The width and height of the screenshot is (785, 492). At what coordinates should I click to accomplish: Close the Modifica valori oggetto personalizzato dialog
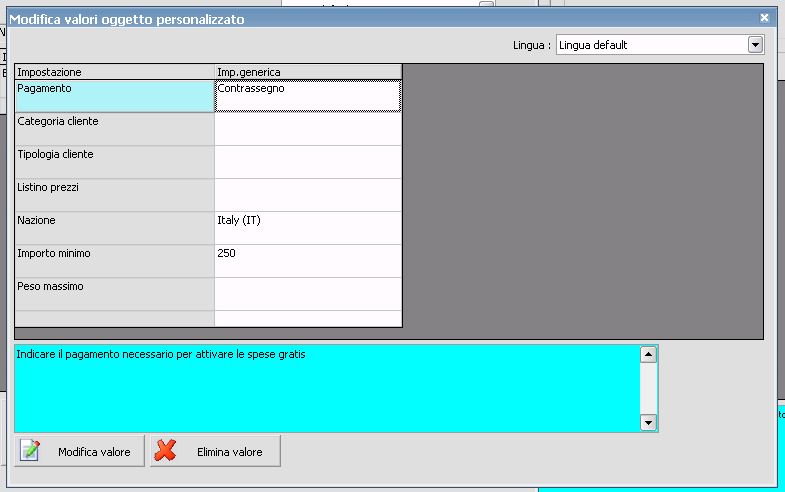[764, 18]
